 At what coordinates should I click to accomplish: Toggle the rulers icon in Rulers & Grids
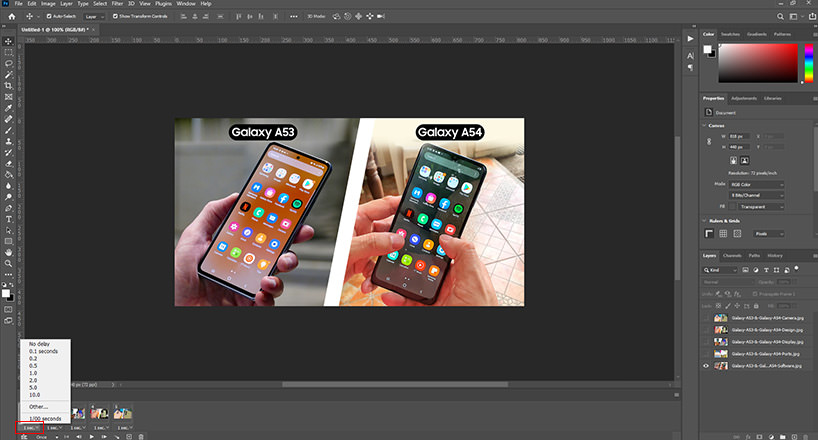(709, 234)
